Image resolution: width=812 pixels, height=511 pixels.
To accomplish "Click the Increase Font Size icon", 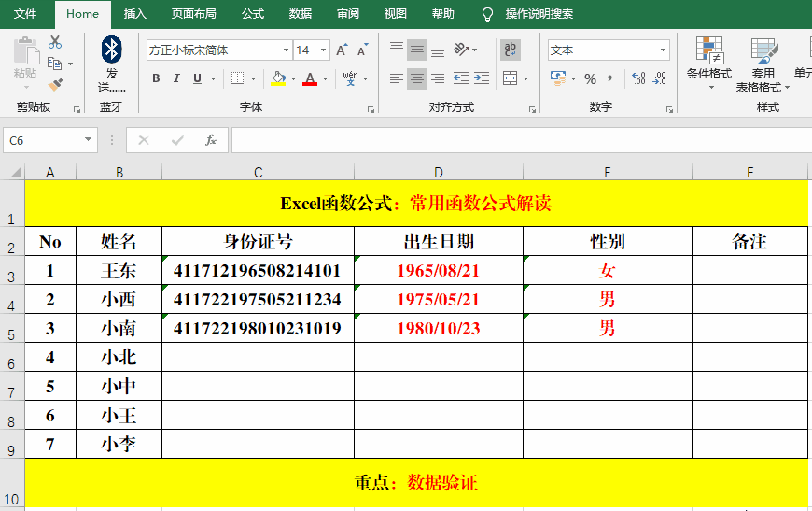I will [x=342, y=50].
